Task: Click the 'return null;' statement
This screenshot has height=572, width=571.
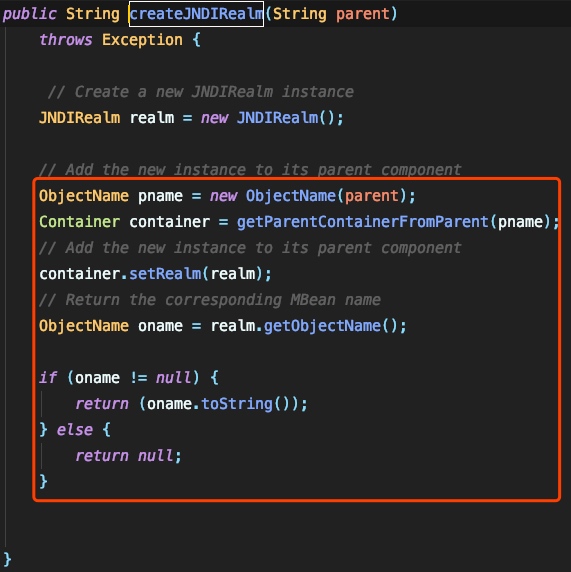Action: [128, 456]
